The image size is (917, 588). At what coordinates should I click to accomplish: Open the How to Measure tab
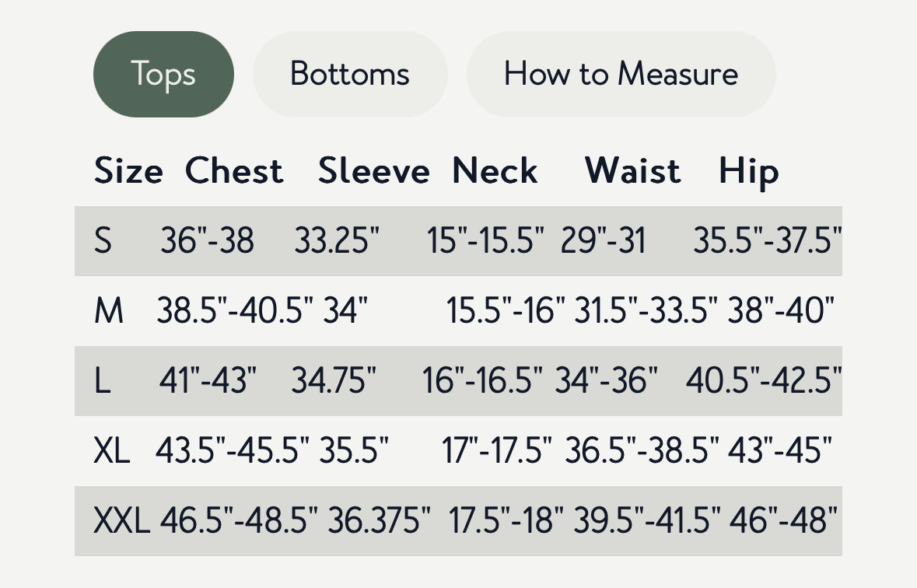621,75
